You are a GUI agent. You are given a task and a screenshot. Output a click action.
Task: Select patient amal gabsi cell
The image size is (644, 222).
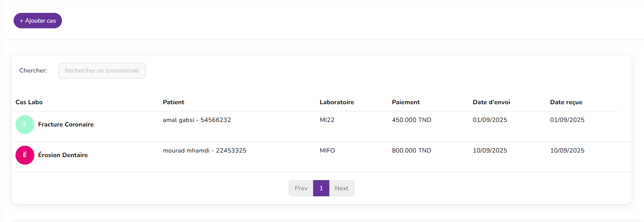[197, 120]
